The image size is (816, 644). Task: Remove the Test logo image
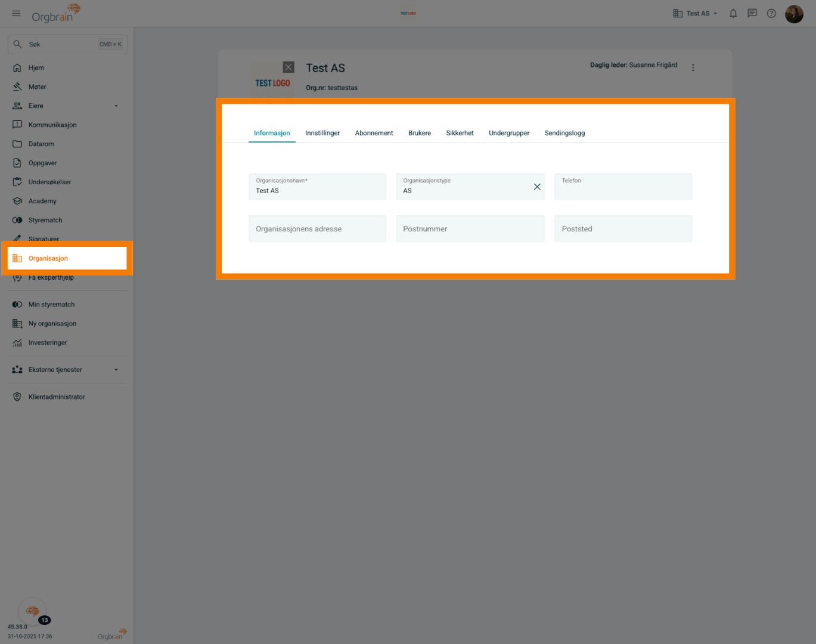coord(288,67)
